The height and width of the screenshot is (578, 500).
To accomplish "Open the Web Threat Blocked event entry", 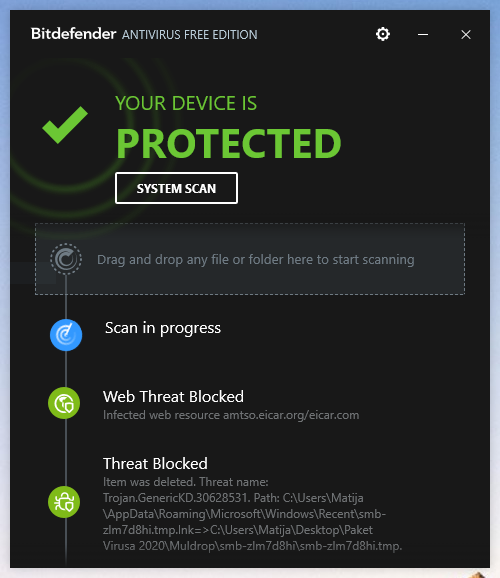I will pos(173,397).
